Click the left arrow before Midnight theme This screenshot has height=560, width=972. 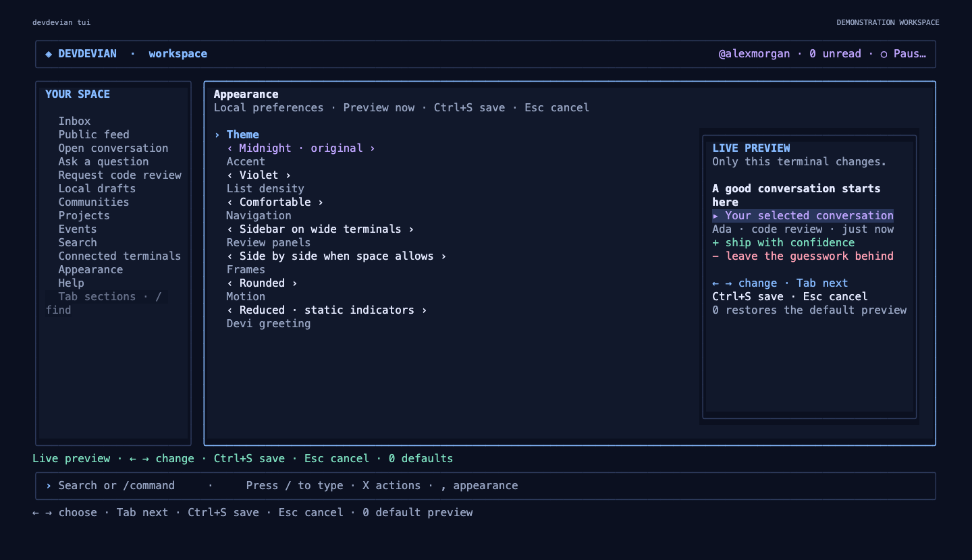coord(230,148)
